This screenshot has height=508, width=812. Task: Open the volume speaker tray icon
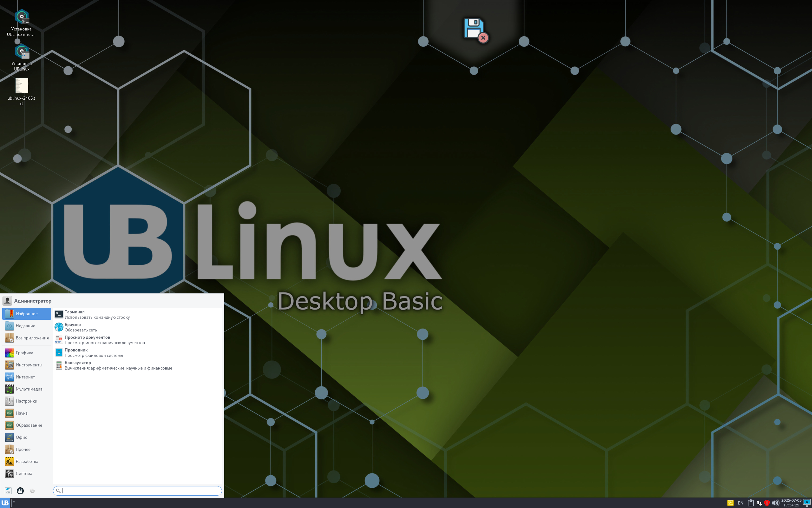(x=775, y=503)
